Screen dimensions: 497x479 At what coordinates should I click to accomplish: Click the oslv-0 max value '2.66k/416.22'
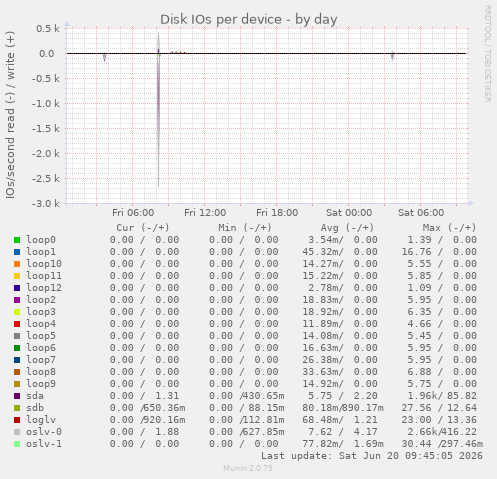[442, 432]
